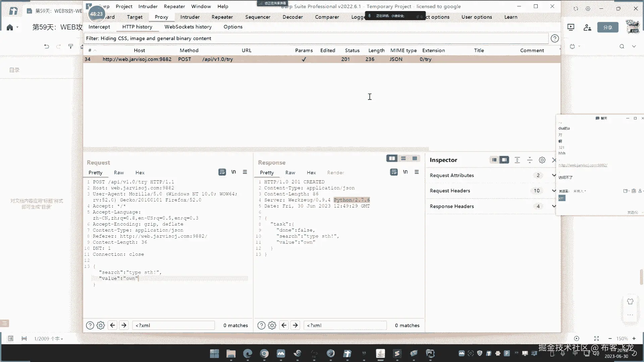Image resolution: width=644 pixels, height=362 pixels.
Task: Click the request search settings gear
Action: click(101, 325)
